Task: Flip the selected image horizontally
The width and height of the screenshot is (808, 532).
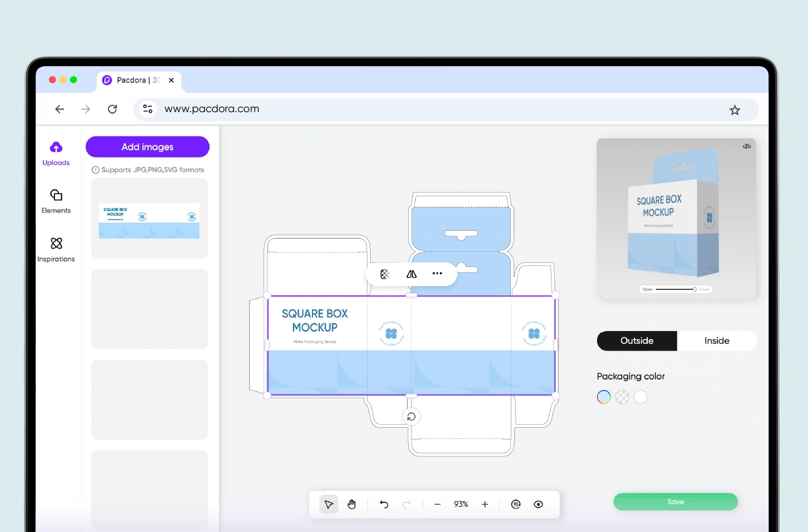Action: [411, 274]
